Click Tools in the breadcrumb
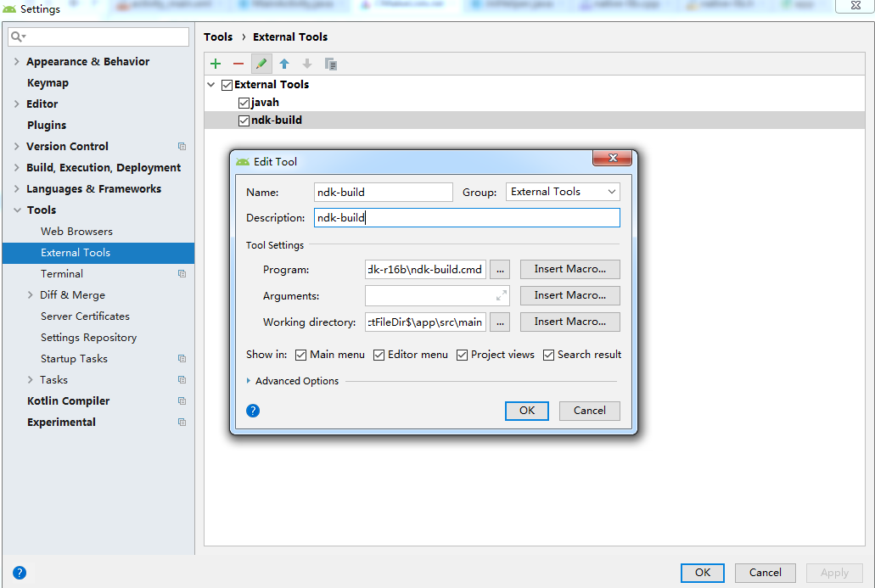This screenshot has height=588, width=875. click(217, 36)
